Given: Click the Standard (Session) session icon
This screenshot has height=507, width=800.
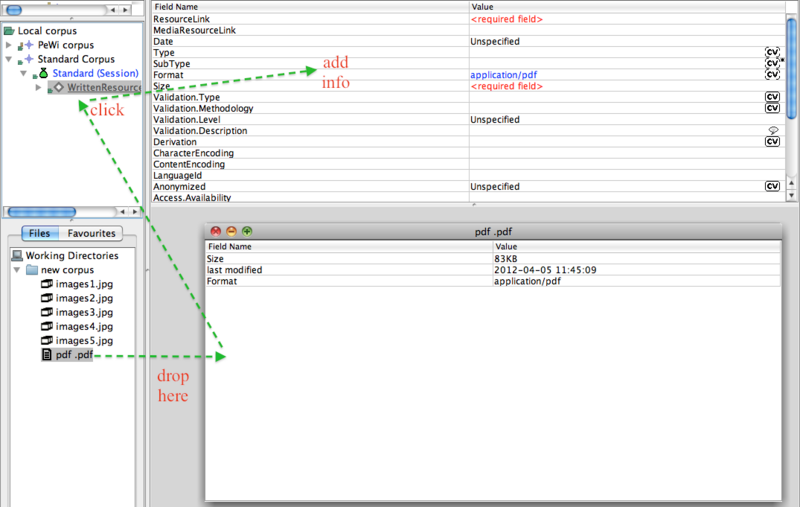Looking at the screenshot, I should pyautogui.click(x=42, y=73).
